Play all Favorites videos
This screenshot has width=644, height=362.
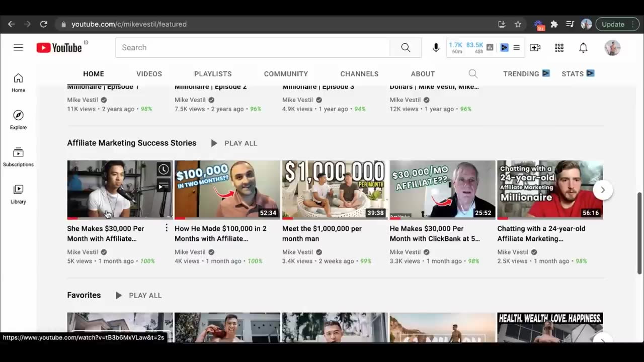pos(138,296)
